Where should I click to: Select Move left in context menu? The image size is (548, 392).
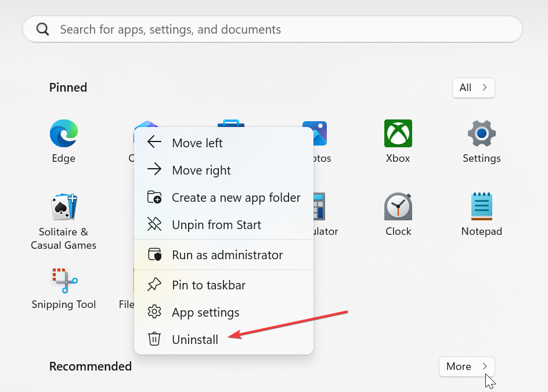(197, 143)
